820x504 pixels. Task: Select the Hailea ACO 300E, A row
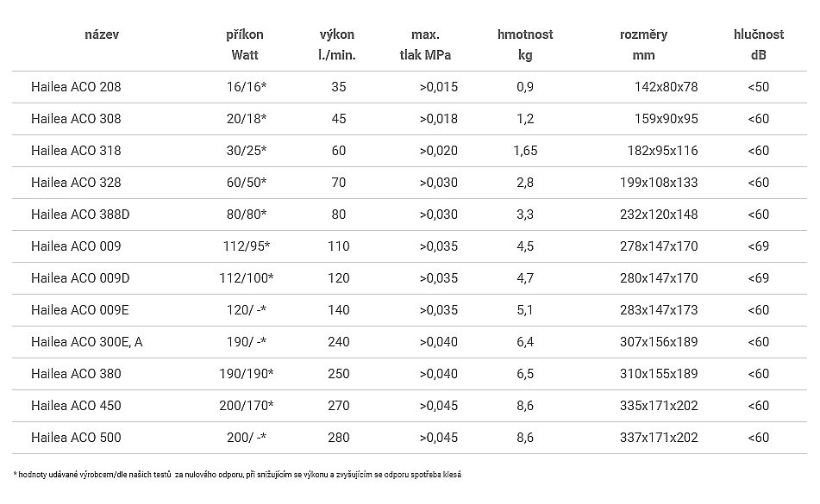click(86, 342)
